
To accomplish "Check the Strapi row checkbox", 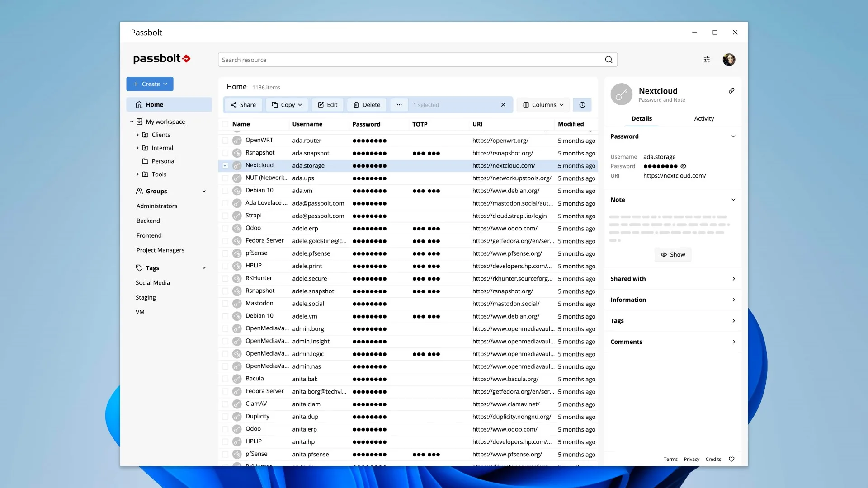I will coord(225,216).
